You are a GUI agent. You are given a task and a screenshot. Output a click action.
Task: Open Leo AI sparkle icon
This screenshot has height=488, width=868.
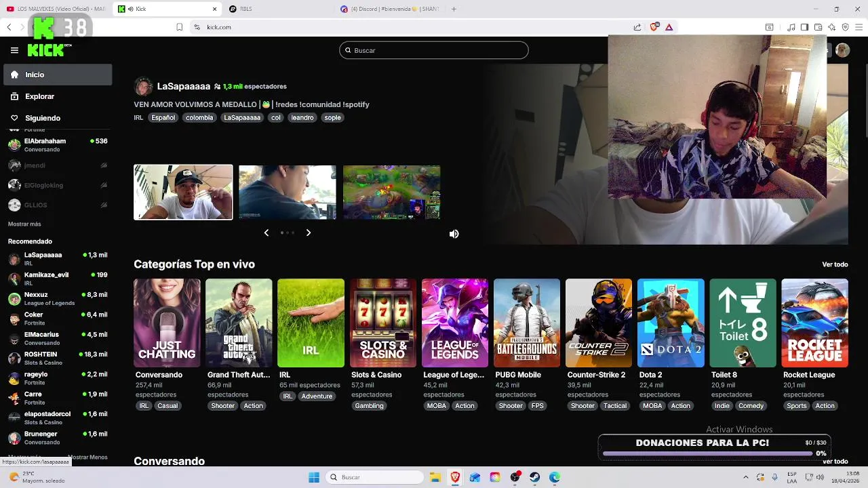pyautogui.click(x=832, y=27)
